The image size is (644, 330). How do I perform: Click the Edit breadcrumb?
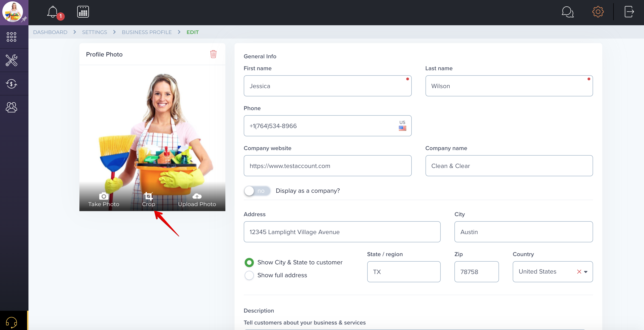click(x=193, y=32)
